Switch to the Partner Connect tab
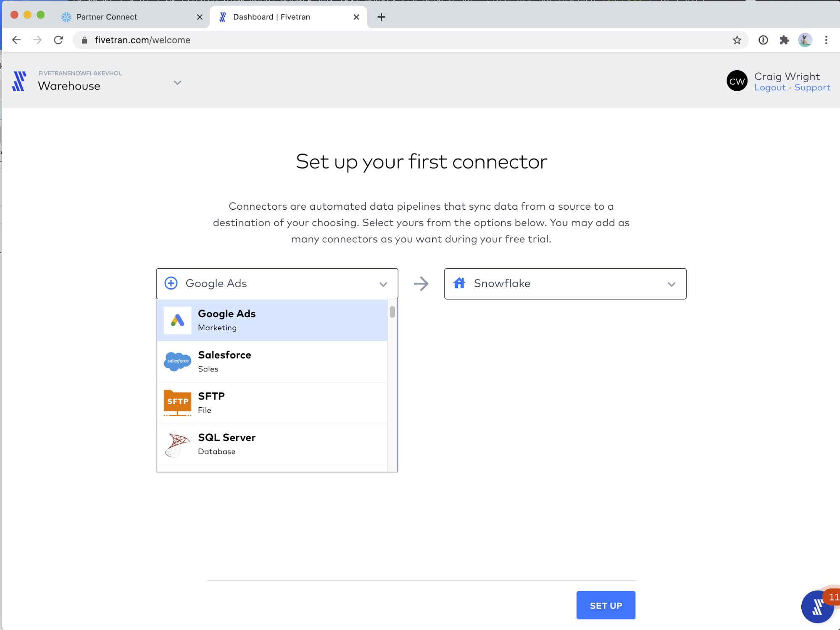Viewport: 840px width, 630px height. (x=107, y=17)
